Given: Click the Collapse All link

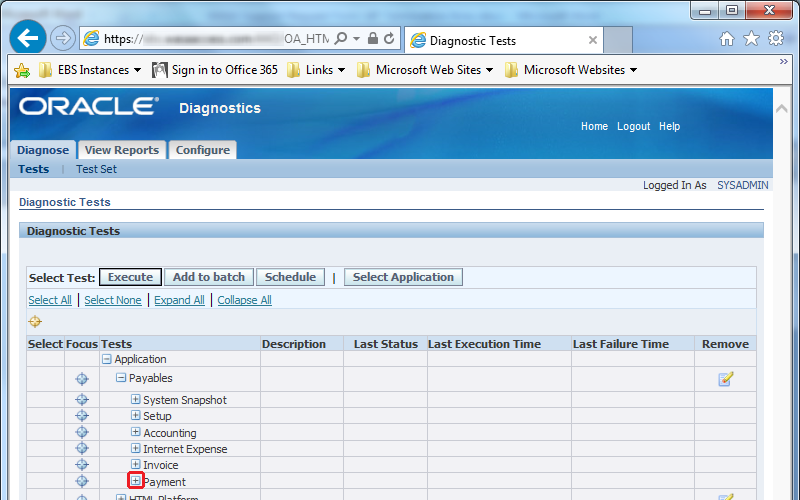Looking at the screenshot, I should tap(244, 300).
